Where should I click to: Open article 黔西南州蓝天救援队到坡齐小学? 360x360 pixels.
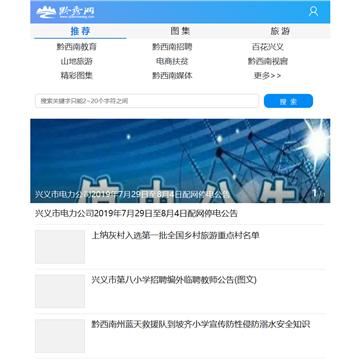click(201, 324)
